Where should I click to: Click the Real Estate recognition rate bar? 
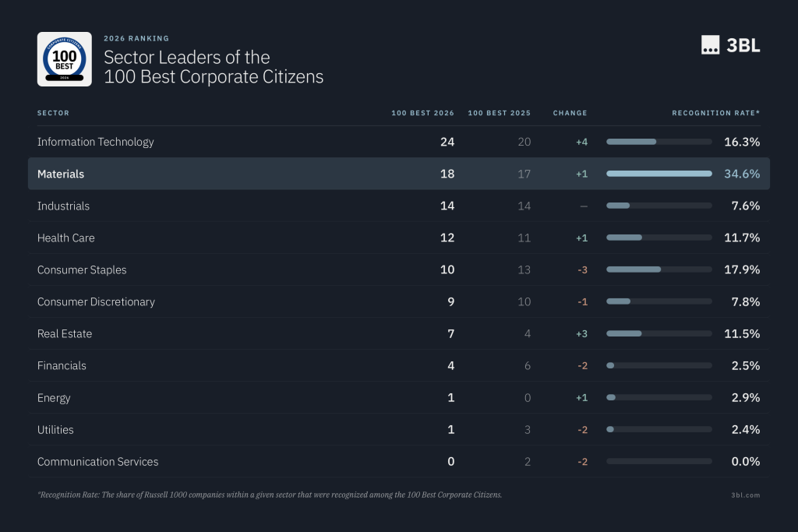tap(659, 333)
